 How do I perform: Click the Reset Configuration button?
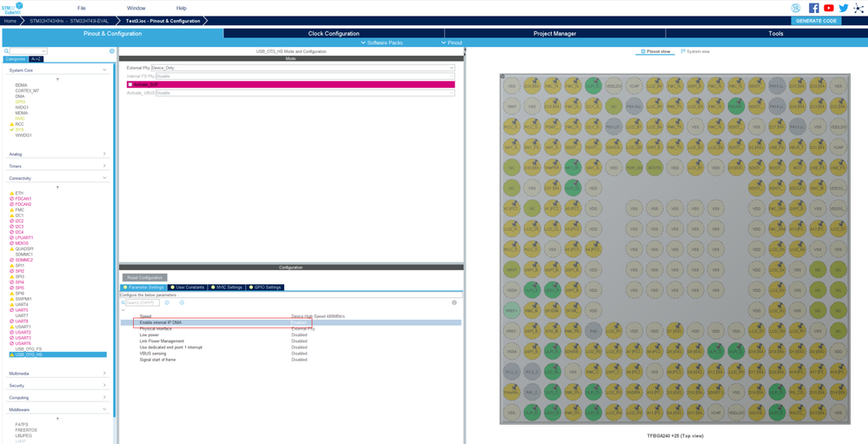pyautogui.click(x=144, y=278)
